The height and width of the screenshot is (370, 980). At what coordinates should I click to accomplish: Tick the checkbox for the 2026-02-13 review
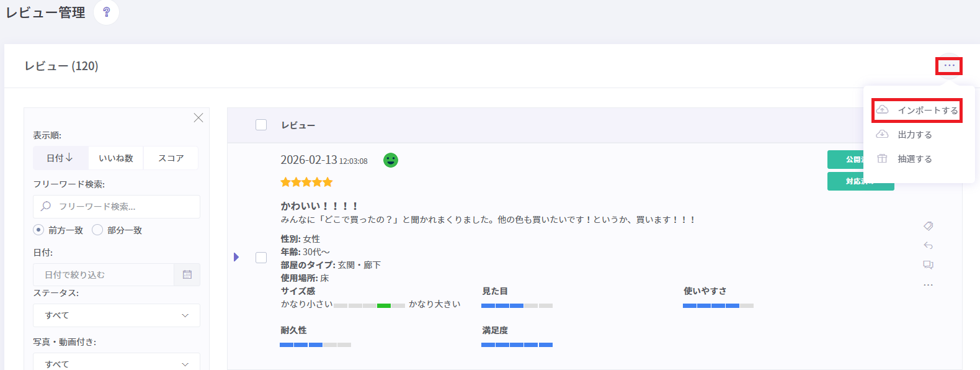pyautogui.click(x=261, y=257)
